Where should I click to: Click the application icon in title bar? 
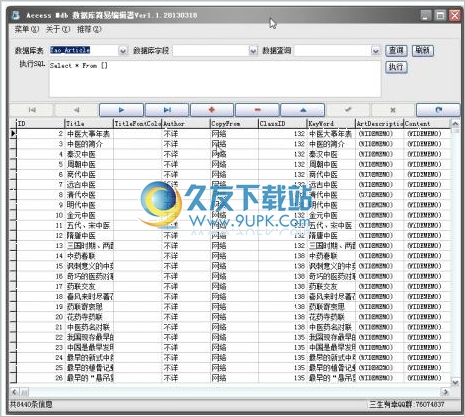[x=15, y=15]
